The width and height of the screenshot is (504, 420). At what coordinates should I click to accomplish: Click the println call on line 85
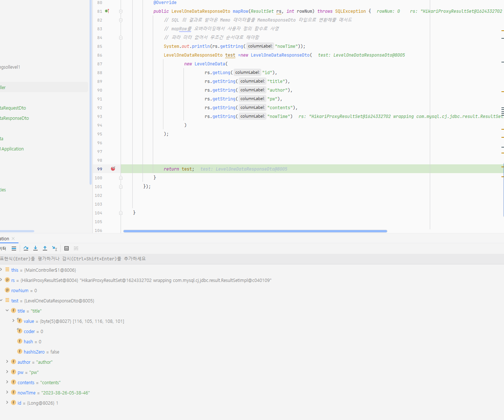pos(201,46)
